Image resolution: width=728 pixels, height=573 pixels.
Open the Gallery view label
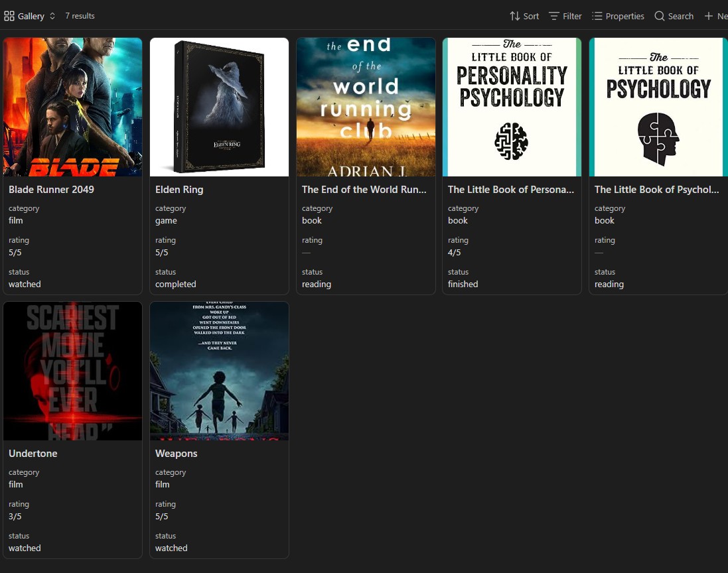tap(31, 16)
